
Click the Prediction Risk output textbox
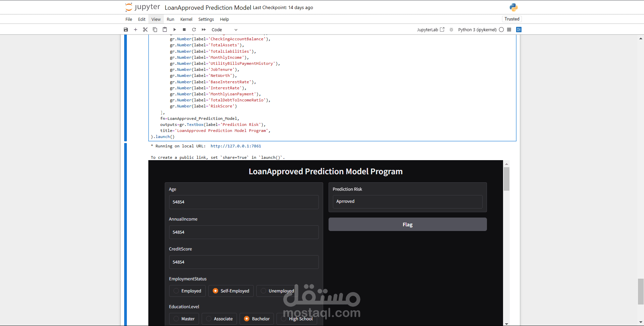pyautogui.click(x=407, y=201)
